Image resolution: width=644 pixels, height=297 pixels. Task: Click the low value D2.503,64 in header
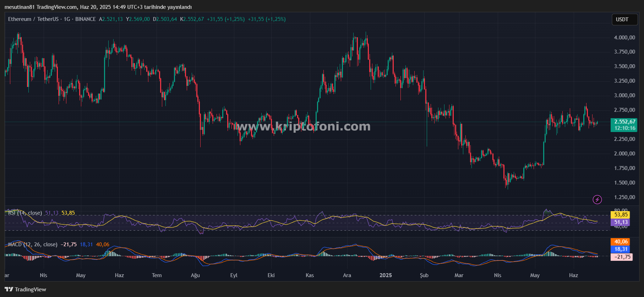pos(165,19)
